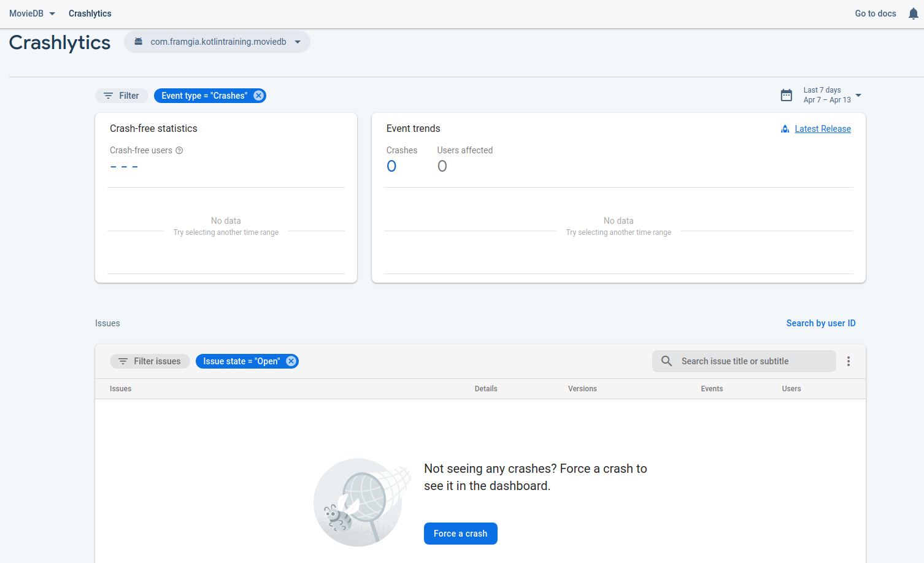The width and height of the screenshot is (924, 563).
Task: Click the Latest Release rocket icon
Action: coord(785,129)
